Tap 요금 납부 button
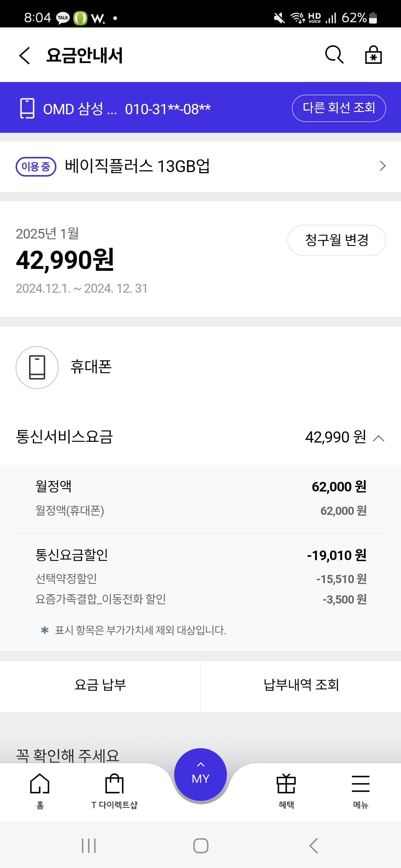Viewport: 401px width, 868px height. click(100, 685)
